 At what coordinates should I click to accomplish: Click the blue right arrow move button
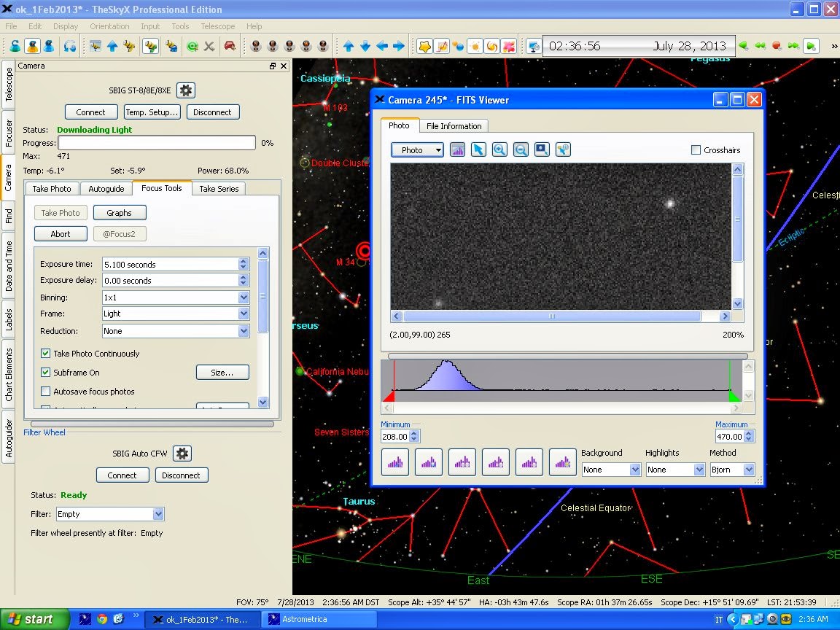[399, 46]
